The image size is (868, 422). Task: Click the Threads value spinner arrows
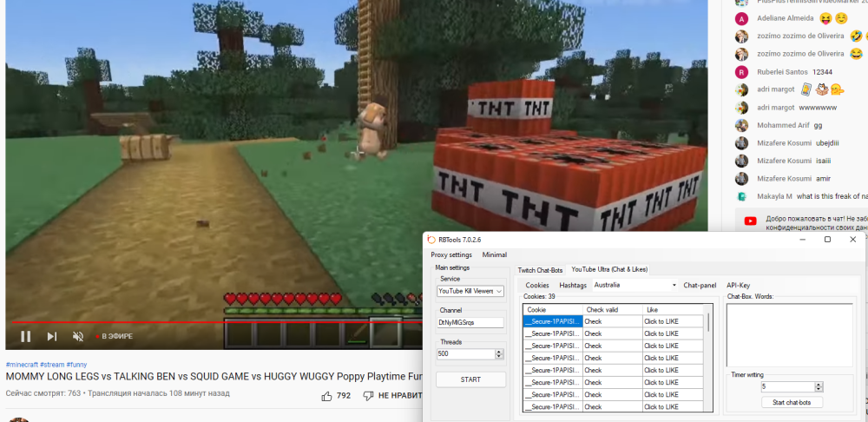[498, 354]
